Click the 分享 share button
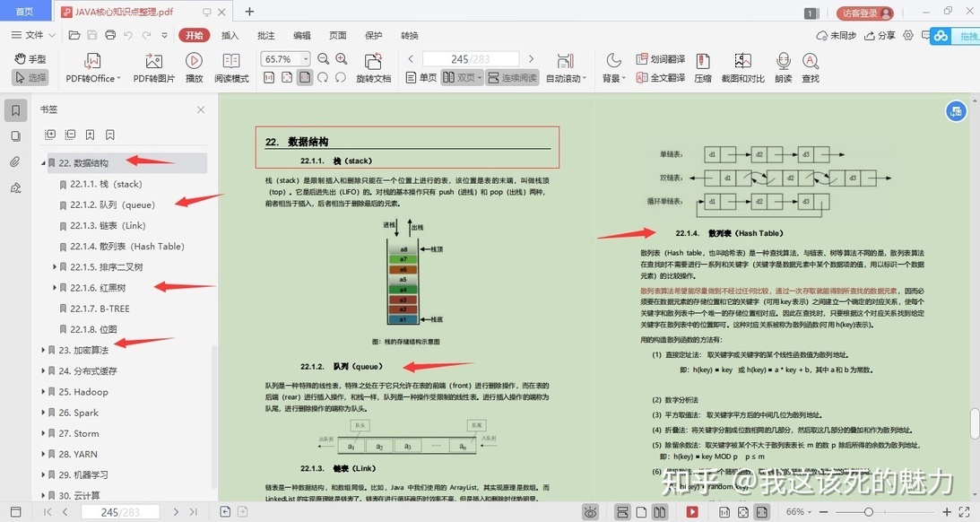This screenshot has width=980, height=522. pyautogui.click(x=880, y=36)
